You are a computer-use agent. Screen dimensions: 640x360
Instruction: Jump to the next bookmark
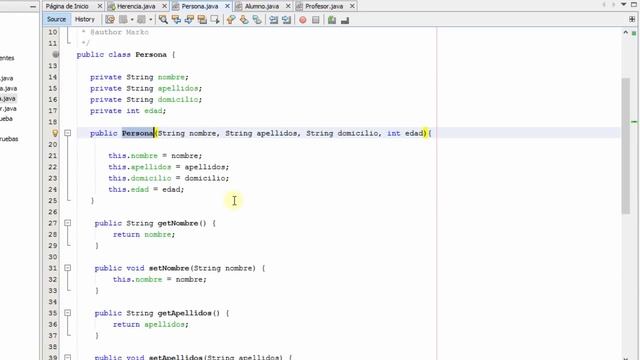244,20
